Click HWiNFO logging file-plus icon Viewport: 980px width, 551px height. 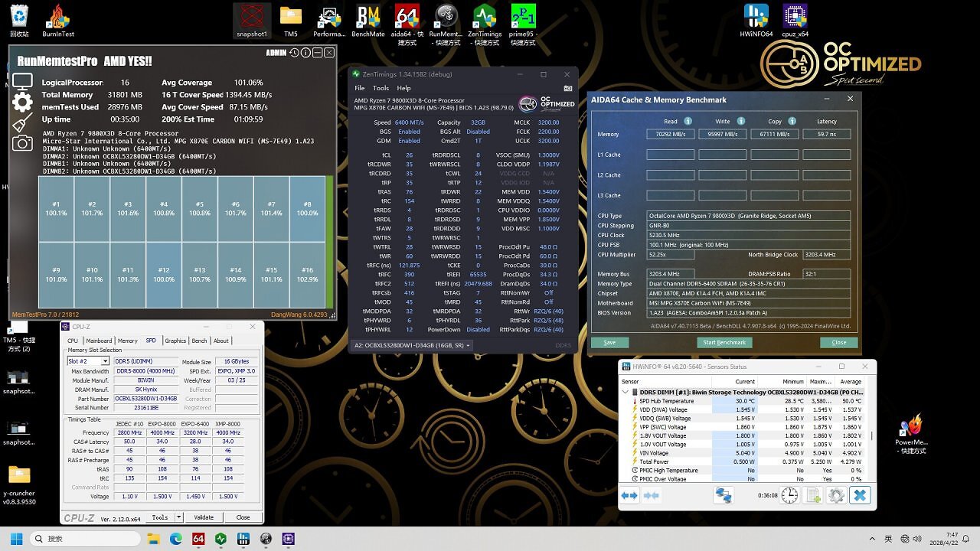coord(813,495)
